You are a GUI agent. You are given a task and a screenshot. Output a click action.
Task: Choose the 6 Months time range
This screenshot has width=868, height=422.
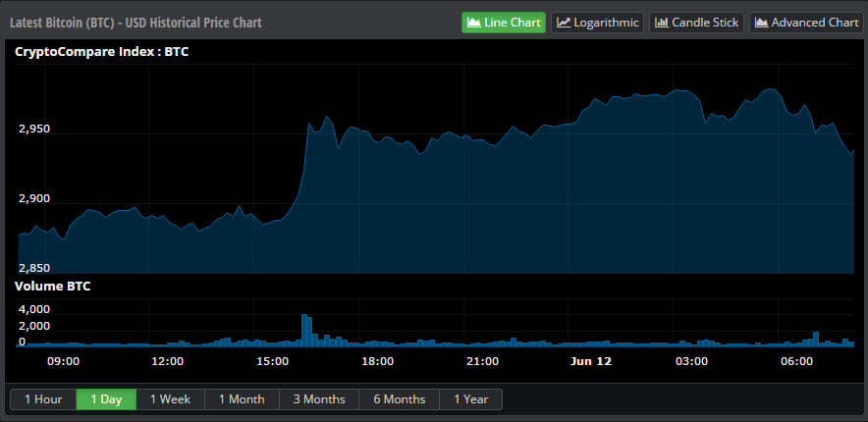(399, 399)
